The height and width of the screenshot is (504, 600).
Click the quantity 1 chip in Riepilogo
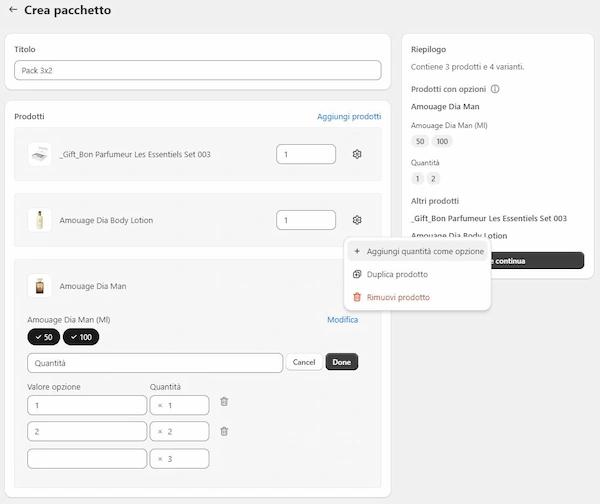[417, 178]
